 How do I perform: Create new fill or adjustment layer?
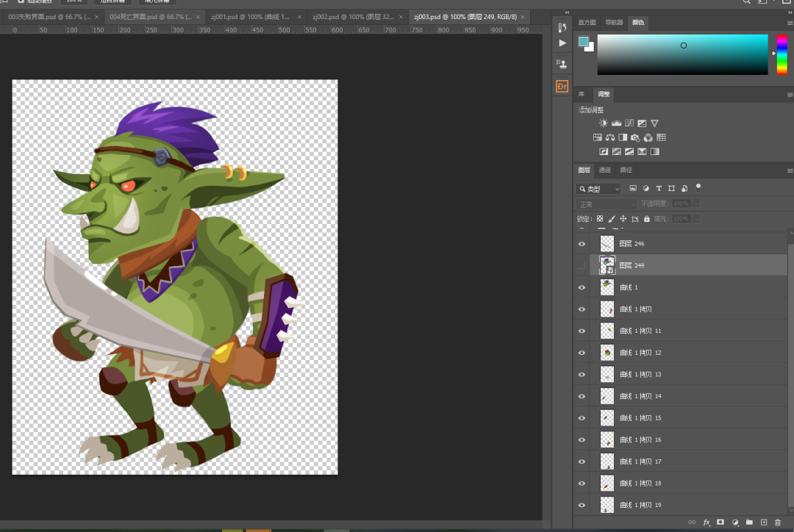point(735,522)
